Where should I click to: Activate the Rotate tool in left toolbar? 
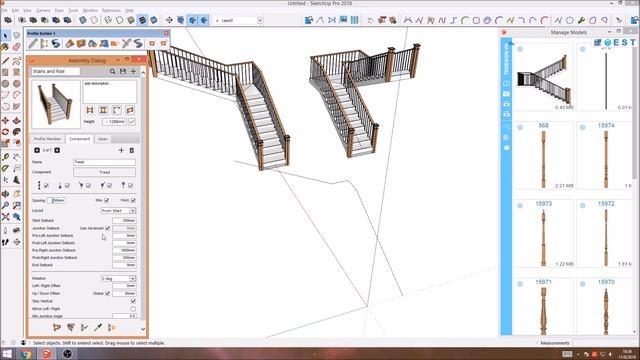[5, 132]
